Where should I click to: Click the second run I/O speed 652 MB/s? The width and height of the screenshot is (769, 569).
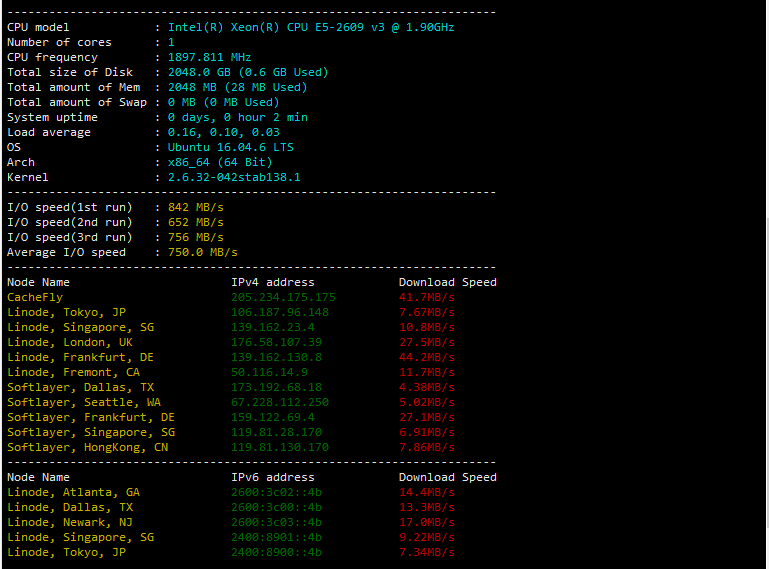(196, 222)
